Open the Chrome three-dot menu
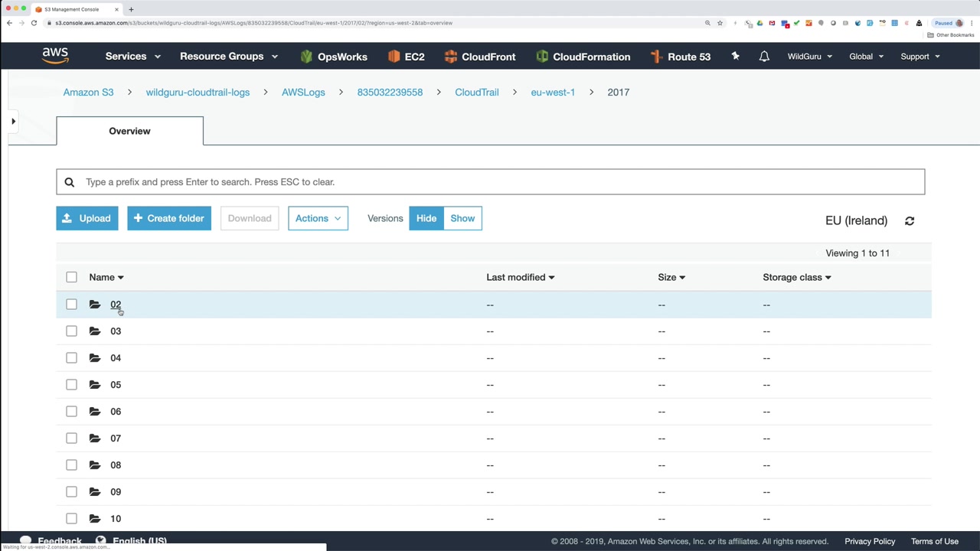Image resolution: width=980 pixels, height=551 pixels. point(971,23)
